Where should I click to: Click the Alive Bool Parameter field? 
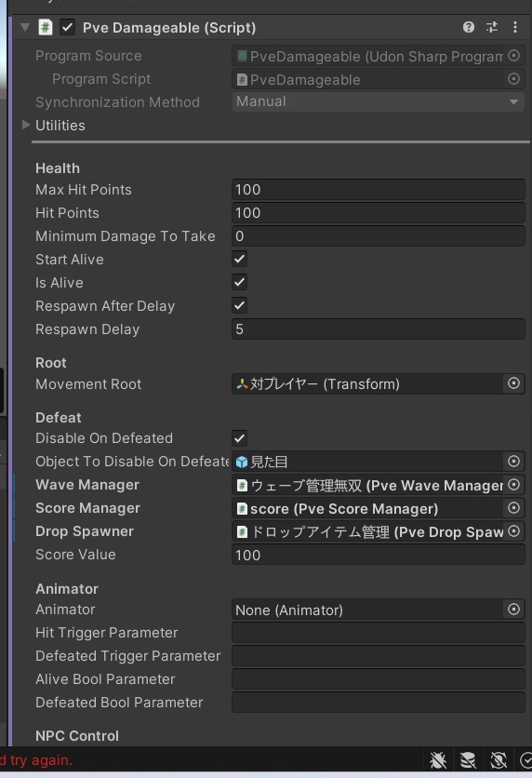pos(379,679)
